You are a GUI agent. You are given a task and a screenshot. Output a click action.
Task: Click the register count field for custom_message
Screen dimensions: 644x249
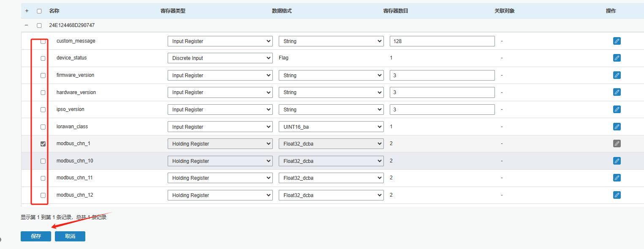[442, 41]
